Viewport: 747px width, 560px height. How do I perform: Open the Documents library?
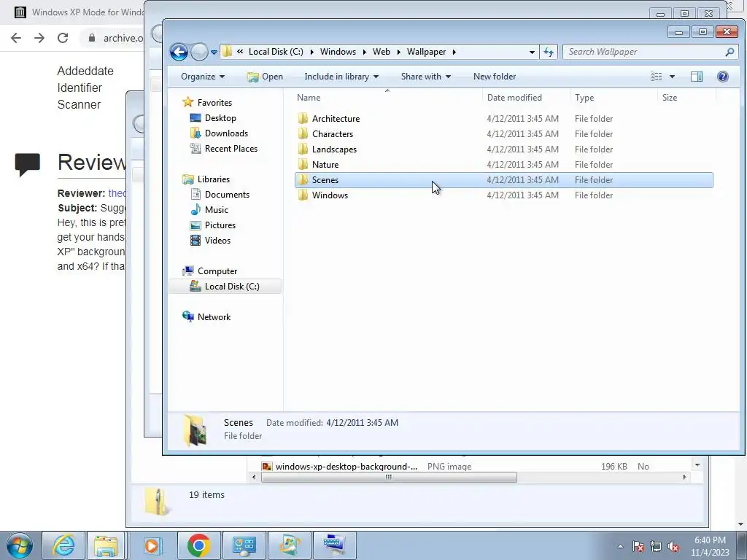tap(227, 194)
